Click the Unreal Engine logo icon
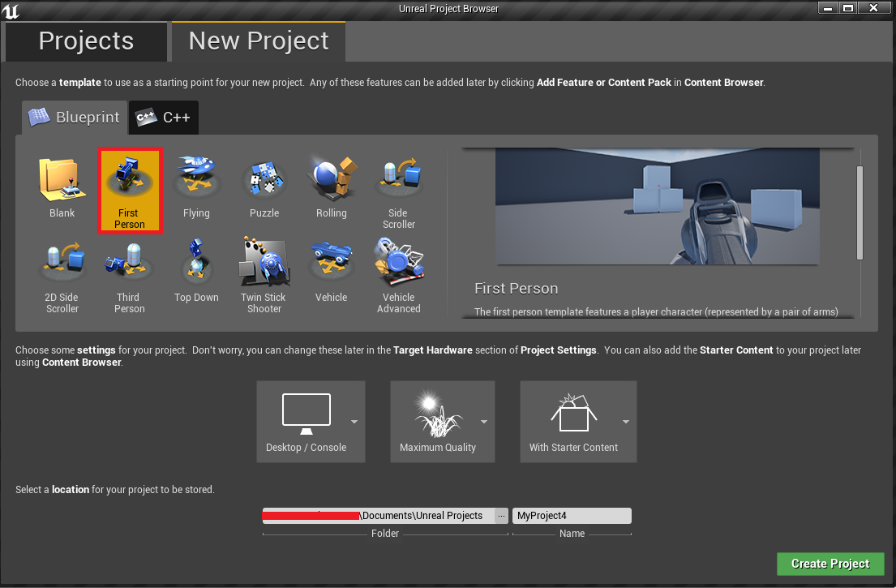This screenshot has width=896, height=588. [11, 11]
